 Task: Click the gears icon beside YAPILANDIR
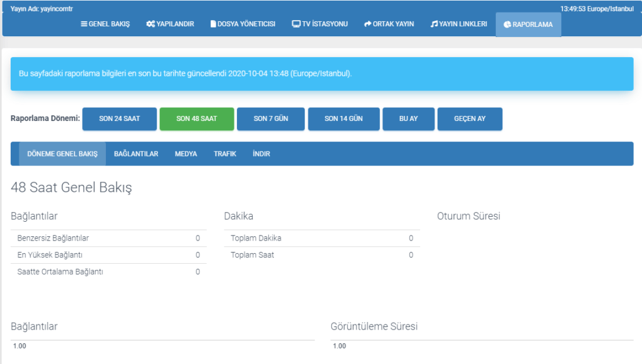[x=150, y=24]
